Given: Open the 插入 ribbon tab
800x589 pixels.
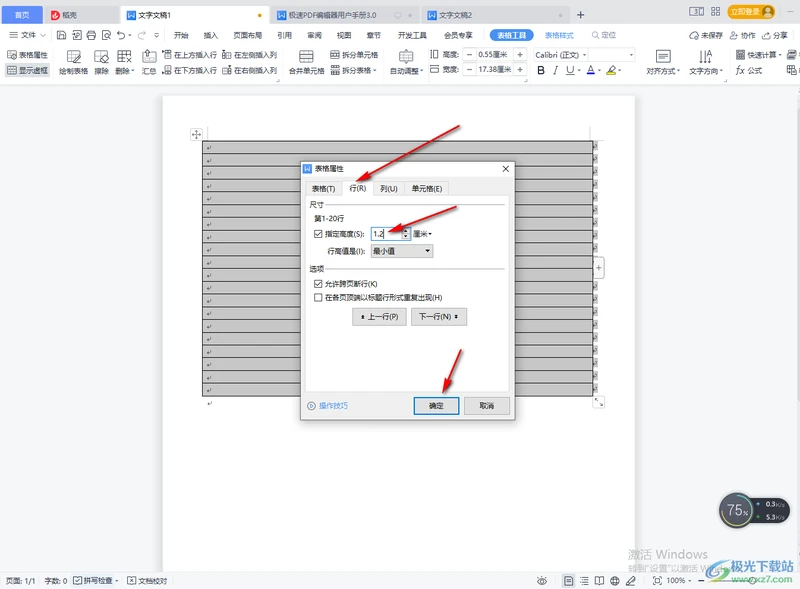Looking at the screenshot, I should coord(210,35).
